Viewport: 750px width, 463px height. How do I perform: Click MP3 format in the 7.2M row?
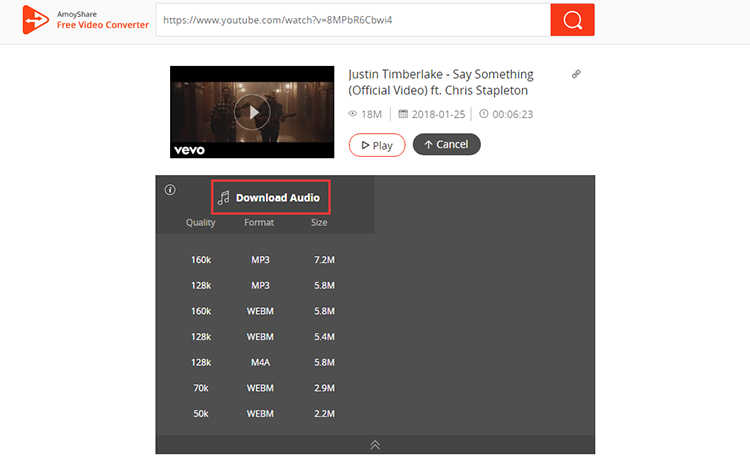[260, 260]
